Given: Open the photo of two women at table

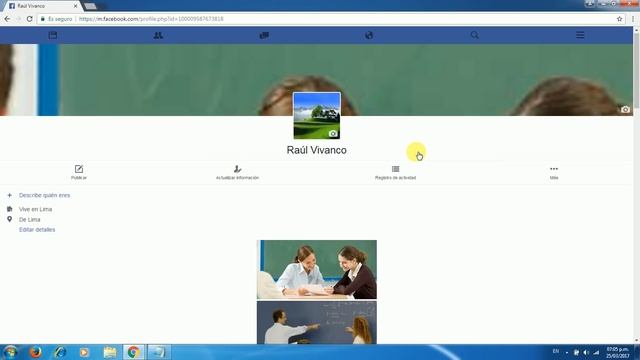Looking at the screenshot, I should pos(316,269).
